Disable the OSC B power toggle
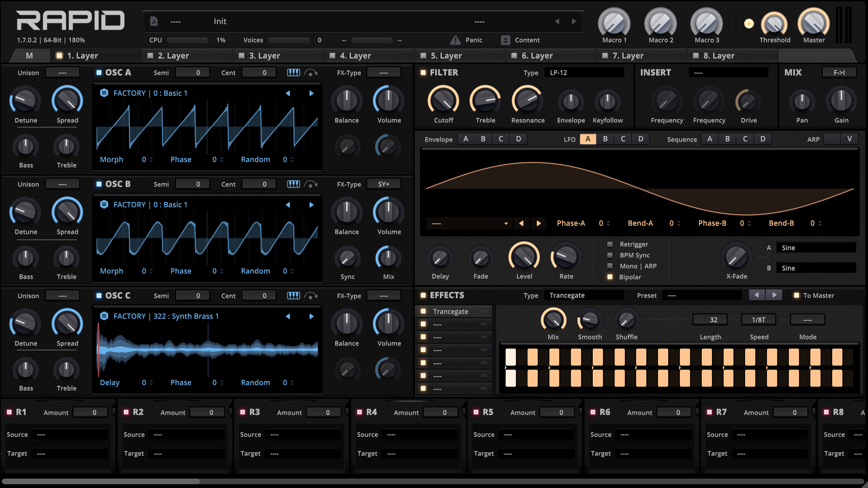 pyautogui.click(x=99, y=184)
